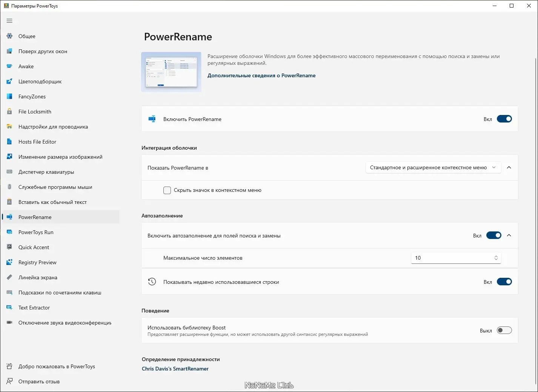Click the FancyZones sidebar icon
Viewport: 538px width, 392px height.
(x=9, y=96)
